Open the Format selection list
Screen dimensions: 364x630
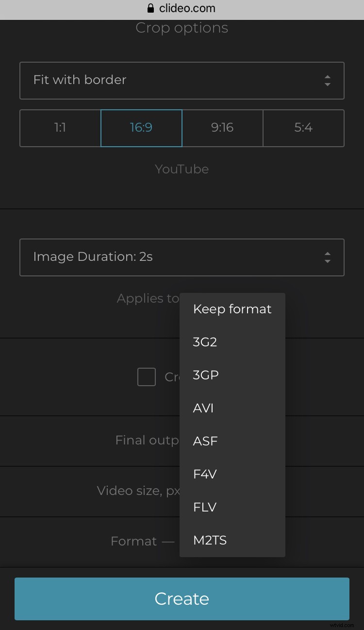coord(233,541)
